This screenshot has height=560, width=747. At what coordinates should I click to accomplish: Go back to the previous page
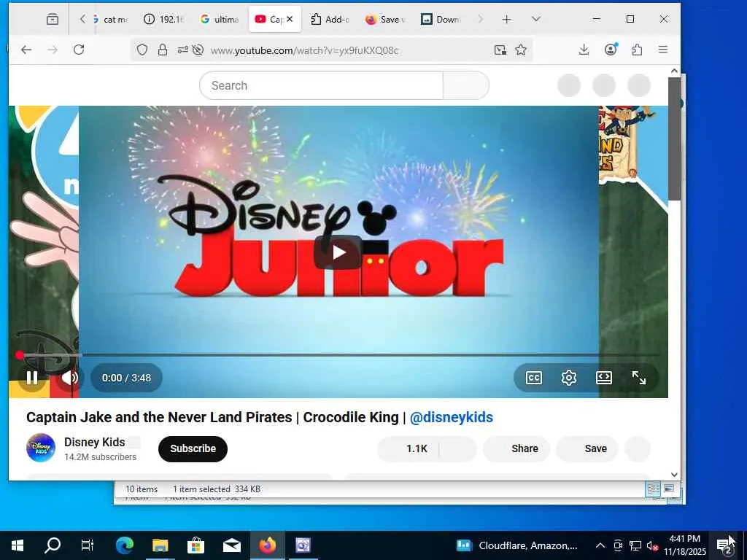coord(26,50)
